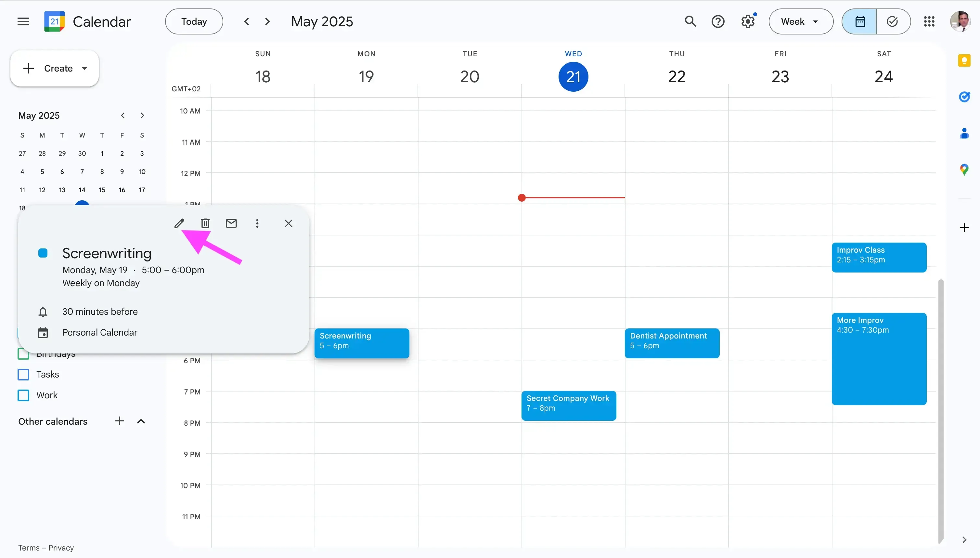Open more options for the Screenwriting event
The image size is (980, 558).
257,223
